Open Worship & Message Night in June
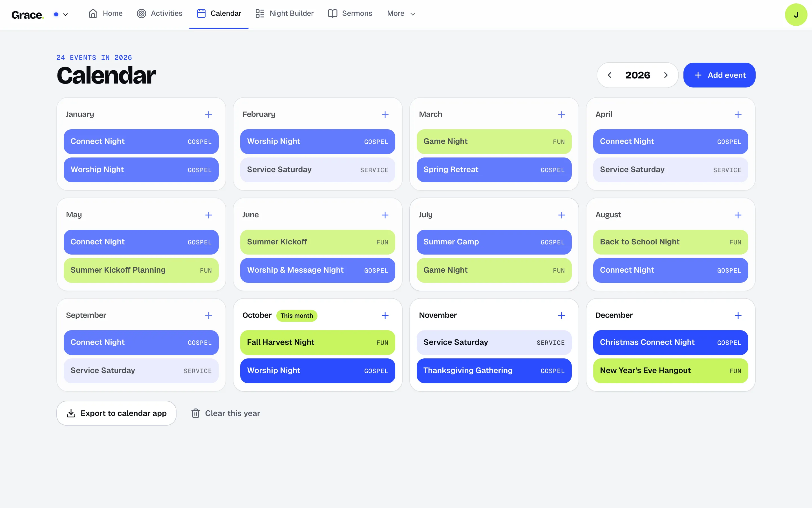812x508 pixels. pyautogui.click(x=317, y=270)
